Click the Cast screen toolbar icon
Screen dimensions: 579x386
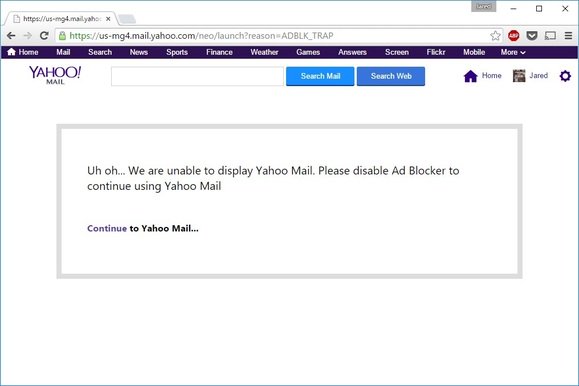point(550,35)
